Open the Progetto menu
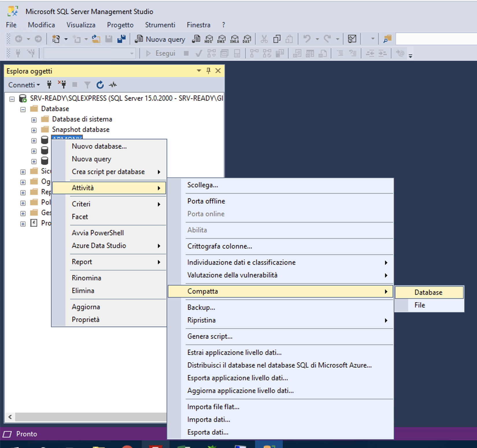Viewport: 477px width, 448px height. (120, 25)
